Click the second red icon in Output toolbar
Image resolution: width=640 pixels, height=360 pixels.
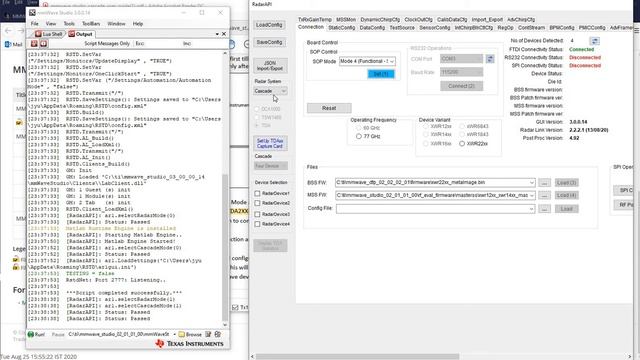(x=43, y=43)
